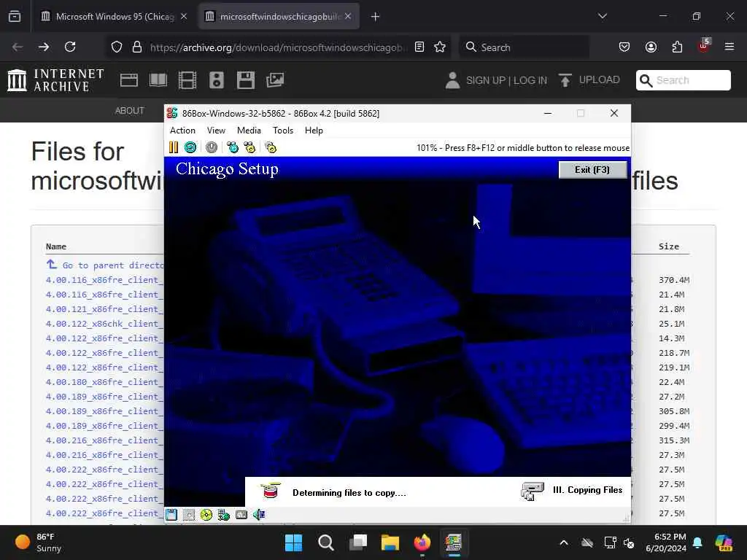Click the file-copy bucket icon in Setup

coord(271,491)
